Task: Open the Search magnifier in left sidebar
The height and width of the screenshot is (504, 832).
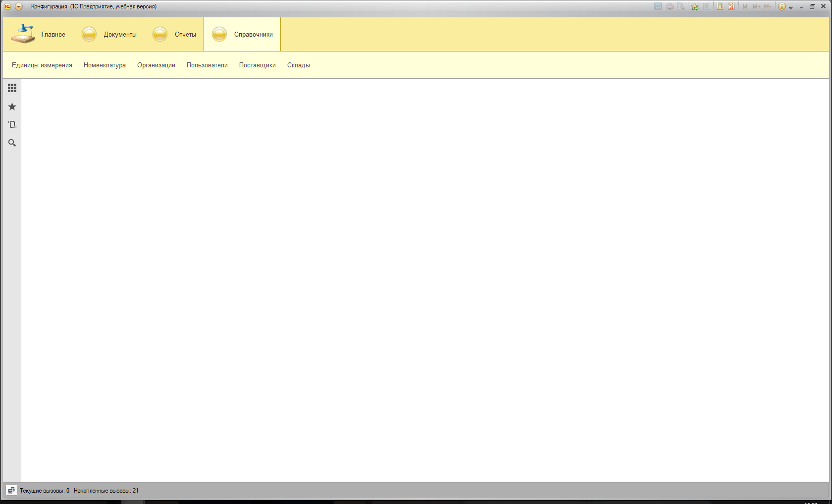Action: pos(12,143)
